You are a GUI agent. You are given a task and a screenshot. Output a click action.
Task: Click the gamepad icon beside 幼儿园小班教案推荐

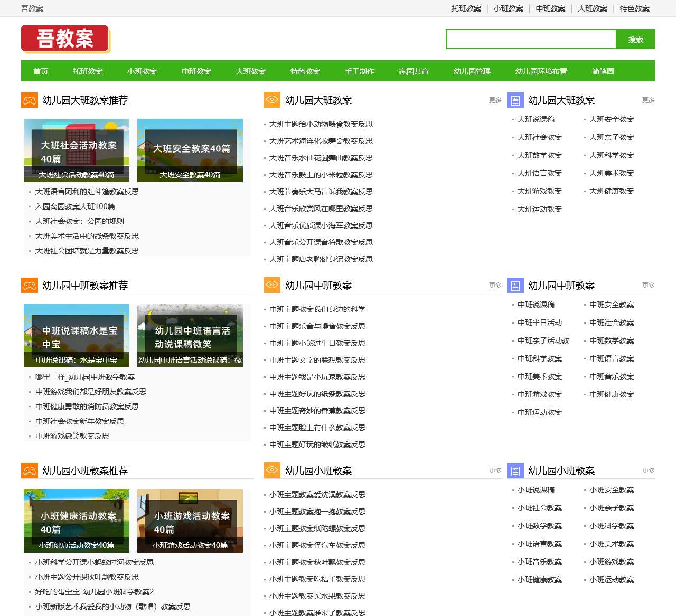click(x=30, y=471)
